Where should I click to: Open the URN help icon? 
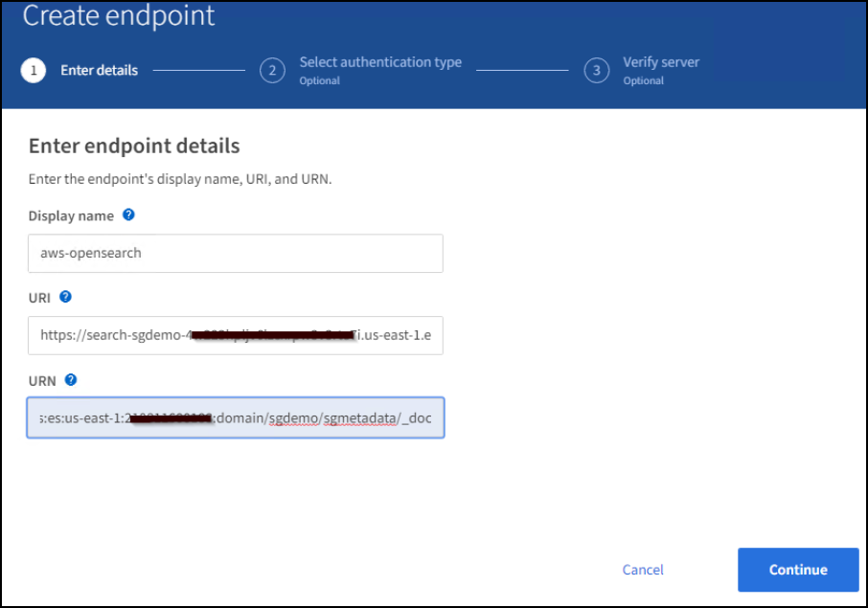coord(70,380)
